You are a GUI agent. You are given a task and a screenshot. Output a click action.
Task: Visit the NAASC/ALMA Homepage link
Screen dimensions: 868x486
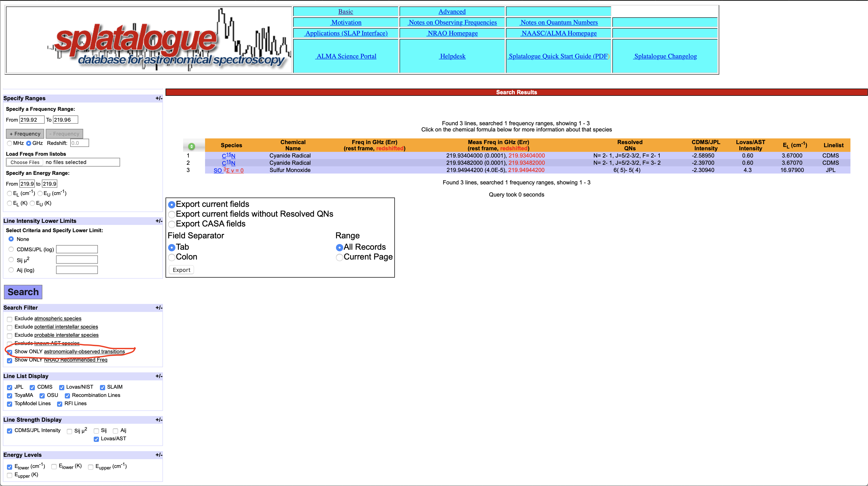pyautogui.click(x=559, y=33)
